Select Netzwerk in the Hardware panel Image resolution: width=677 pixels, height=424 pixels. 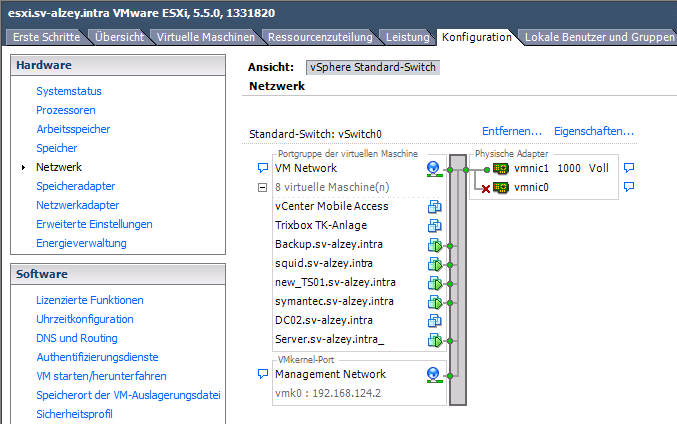pos(59,167)
